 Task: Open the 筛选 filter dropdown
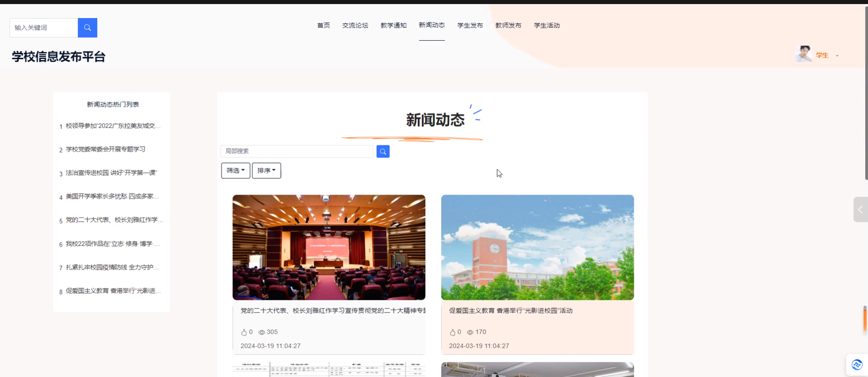pyautogui.click(x=236, y=171)
